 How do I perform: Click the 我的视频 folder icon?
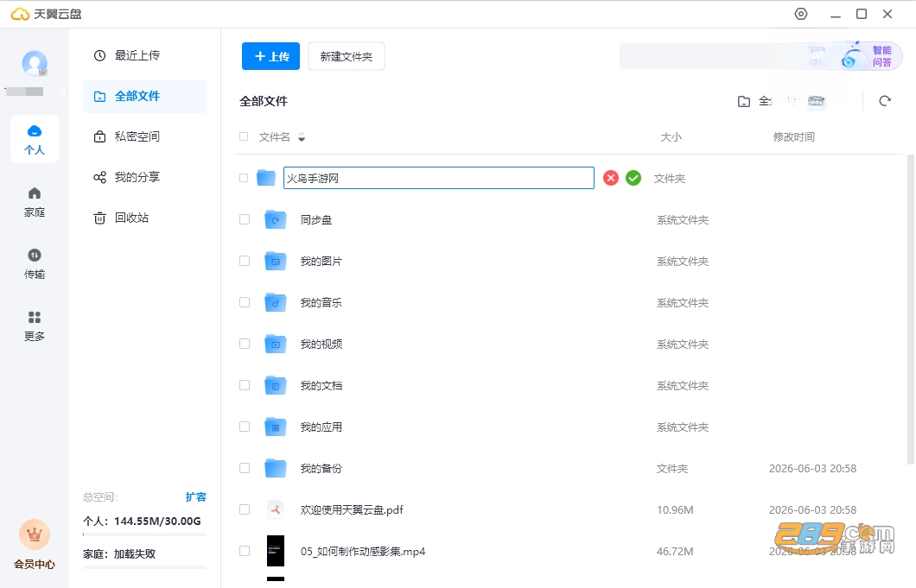point(275,344)
